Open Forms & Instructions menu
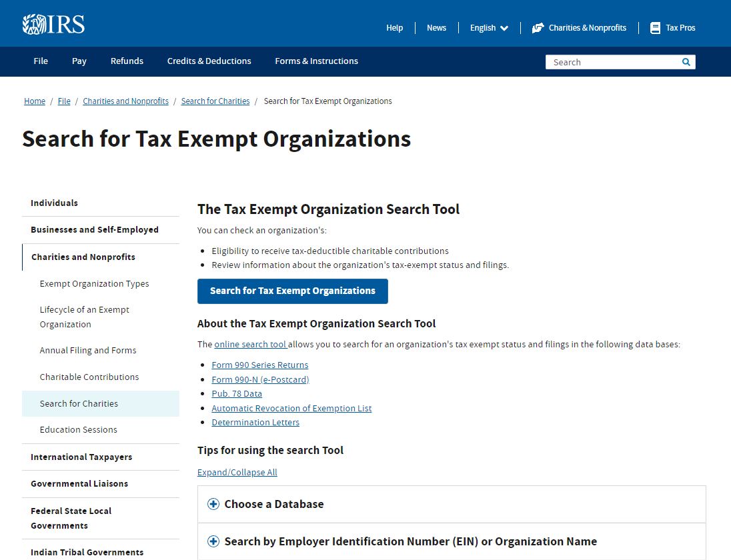Image resolution: width=731 pixels, height=560 pixels. [x=317, y=61]
